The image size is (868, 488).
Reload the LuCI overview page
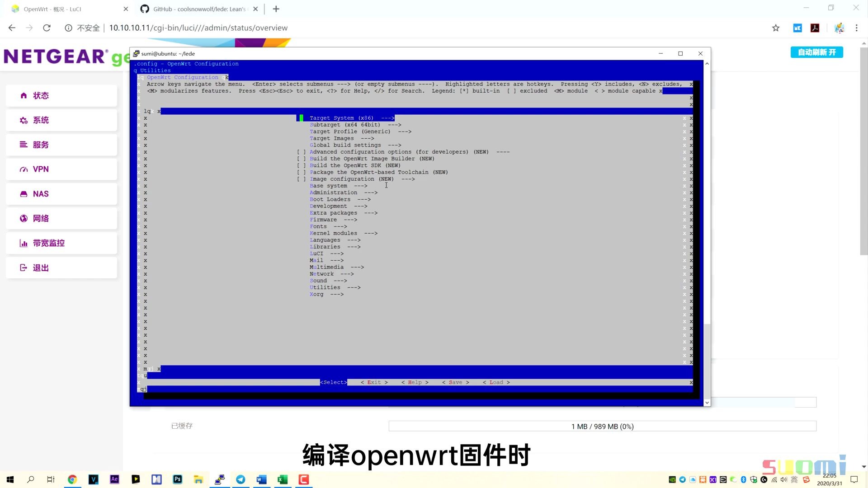pyautogui.click(x=47, y=28)
